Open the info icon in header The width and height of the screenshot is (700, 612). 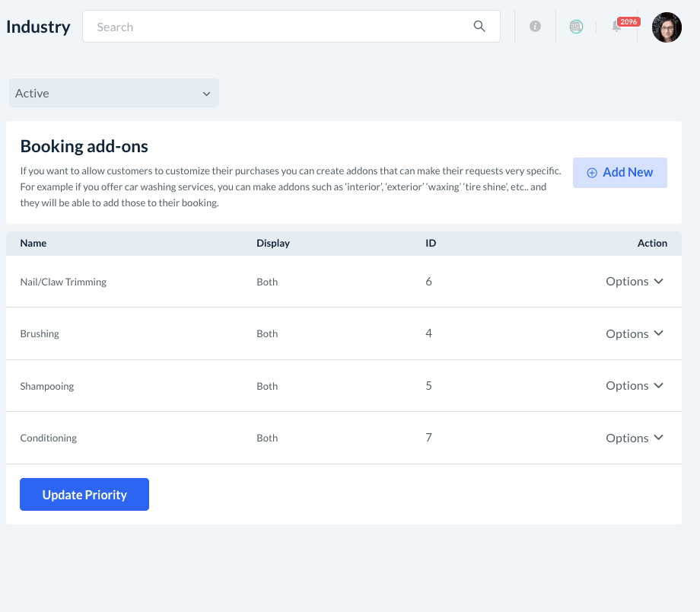point(535,27)
